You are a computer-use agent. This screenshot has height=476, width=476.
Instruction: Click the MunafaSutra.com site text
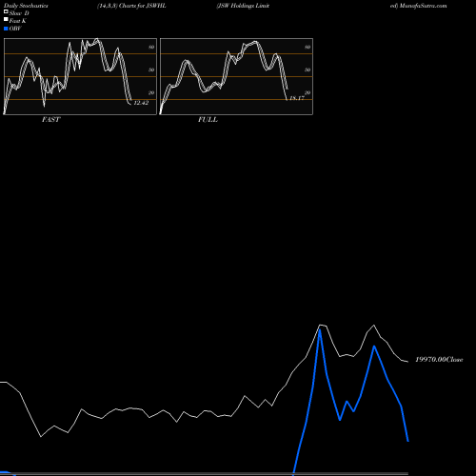pyautogui.click(x=424, y=6)
